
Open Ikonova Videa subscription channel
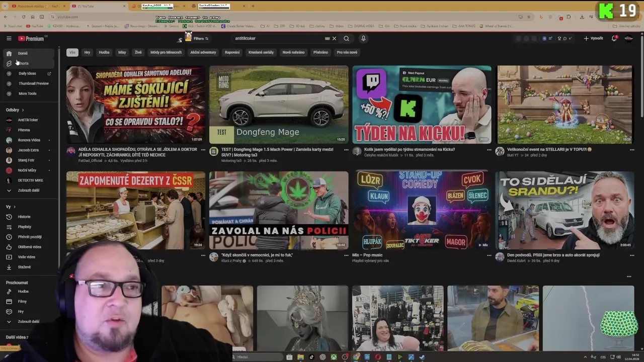(x=29, y=140)
